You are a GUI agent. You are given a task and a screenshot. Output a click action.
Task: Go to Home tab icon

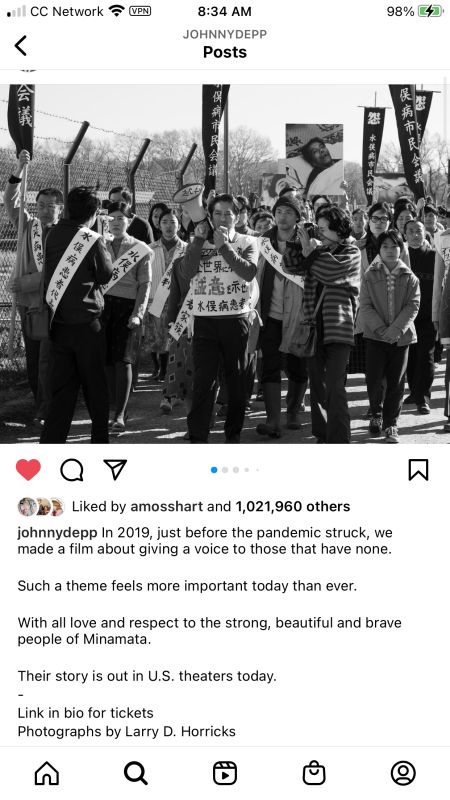tap(47, 773)
